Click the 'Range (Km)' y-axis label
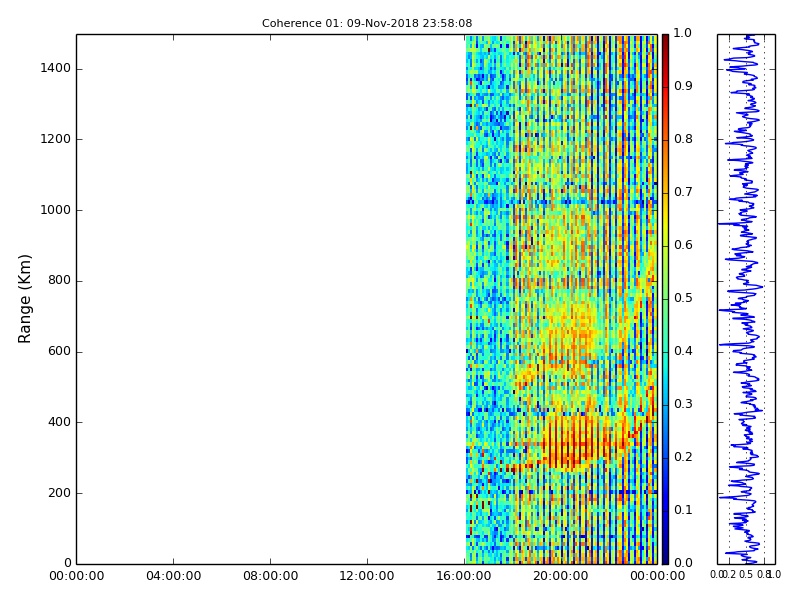The width and height of the screenshot is (800, 600). [24, 299]
